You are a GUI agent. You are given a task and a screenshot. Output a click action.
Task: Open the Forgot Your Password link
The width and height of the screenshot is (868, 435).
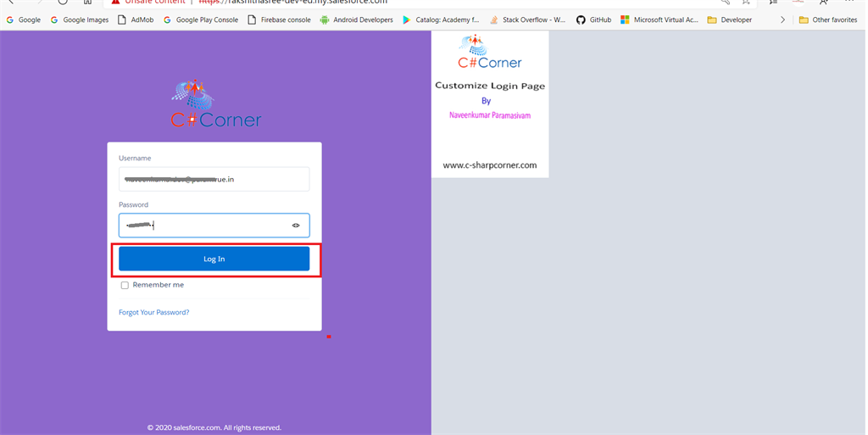pos(154,312)
